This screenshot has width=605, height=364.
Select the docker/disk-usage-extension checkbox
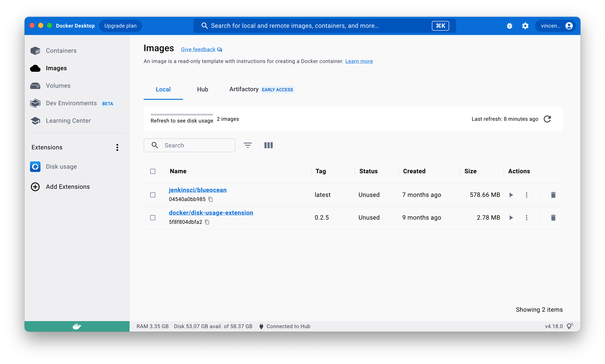[x=153, y=218]
